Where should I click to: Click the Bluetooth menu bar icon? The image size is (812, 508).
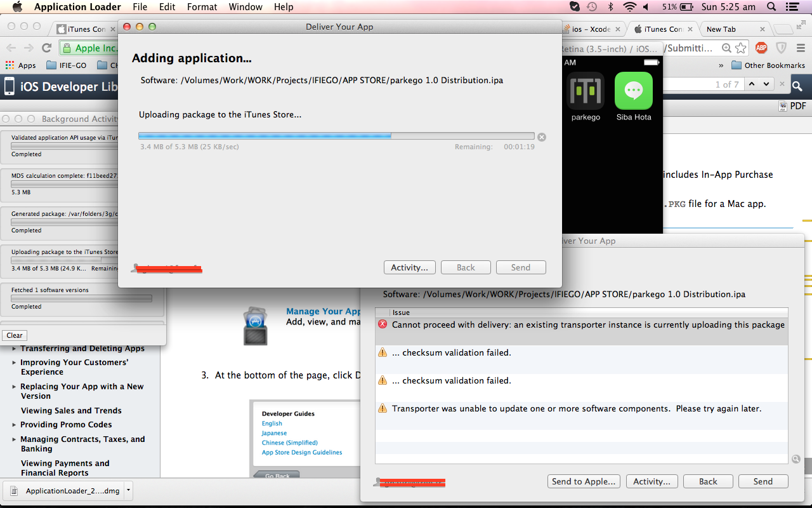pos(611,7)
